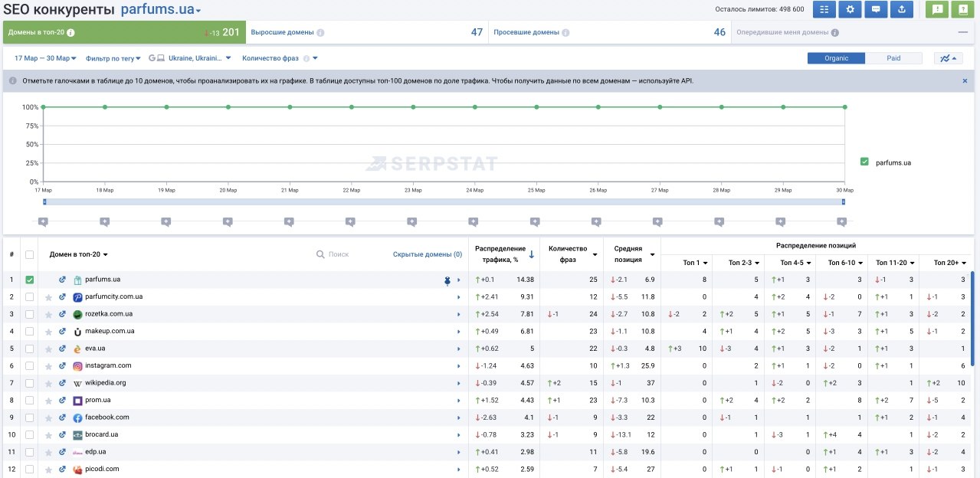Close the blue info banner
This screenshot has height=478, width=980.
pyautogui.click(x=965, y=80)
